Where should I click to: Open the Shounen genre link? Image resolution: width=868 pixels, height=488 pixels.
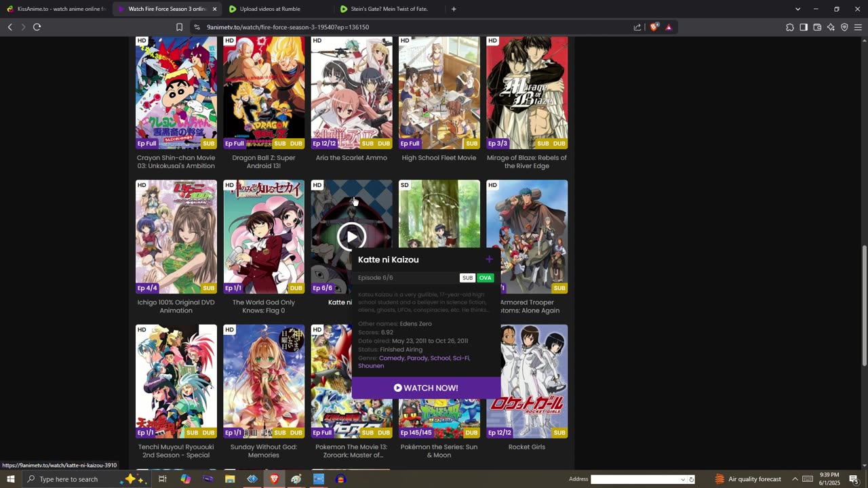[371, 366]
